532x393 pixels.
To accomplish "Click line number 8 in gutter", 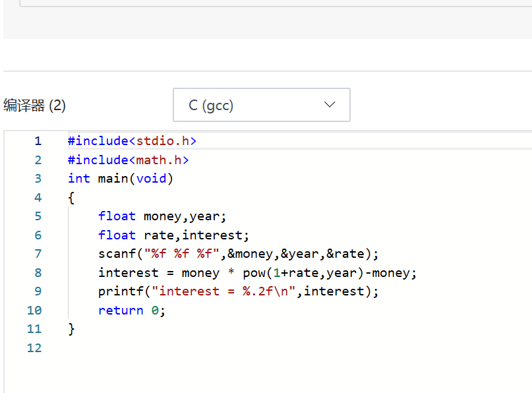I will coord(38,273).
